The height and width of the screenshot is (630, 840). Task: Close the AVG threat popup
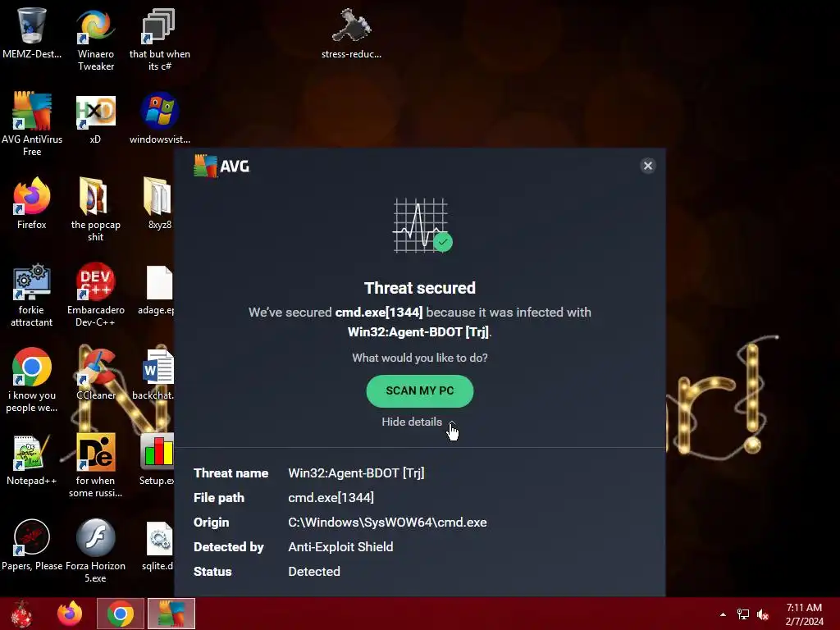click(648, 166)
